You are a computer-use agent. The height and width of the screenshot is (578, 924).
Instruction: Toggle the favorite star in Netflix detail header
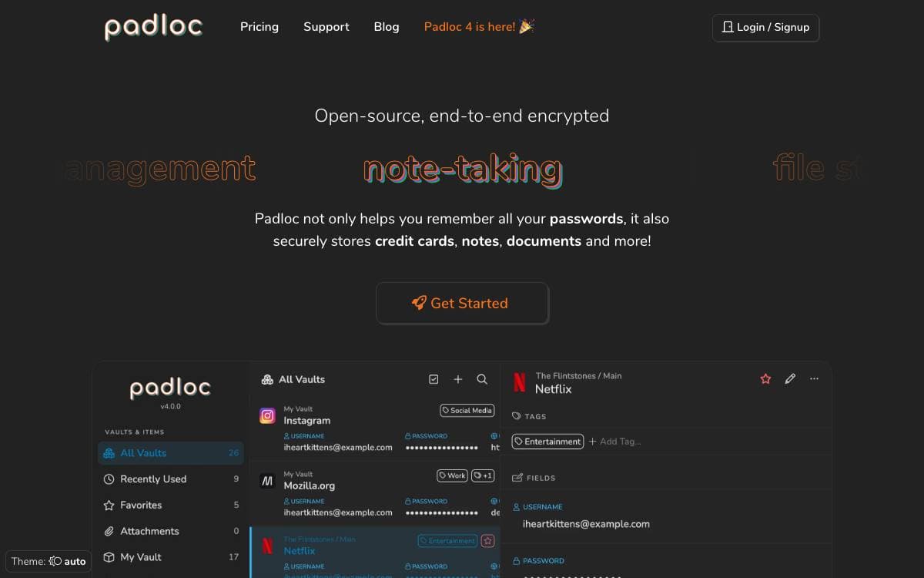pos(765,379)
